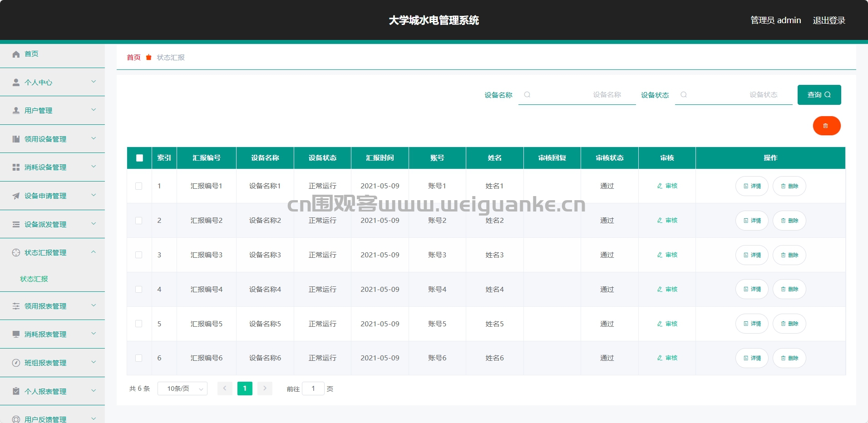Click the orange trash delete button
The width and height of the screenshot is (868, 423).
pyautogui.click(x=826, y=126)
